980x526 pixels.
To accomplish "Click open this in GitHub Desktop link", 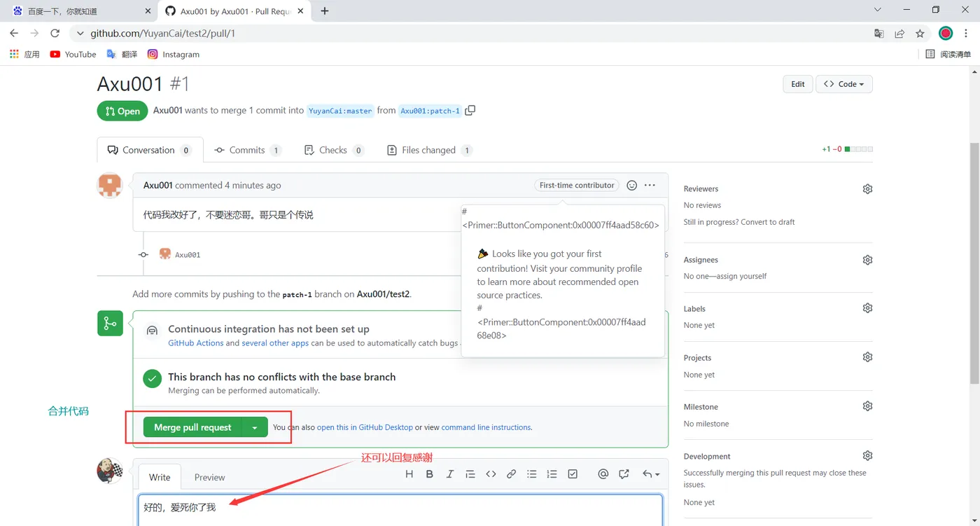I will pos(365,427).
